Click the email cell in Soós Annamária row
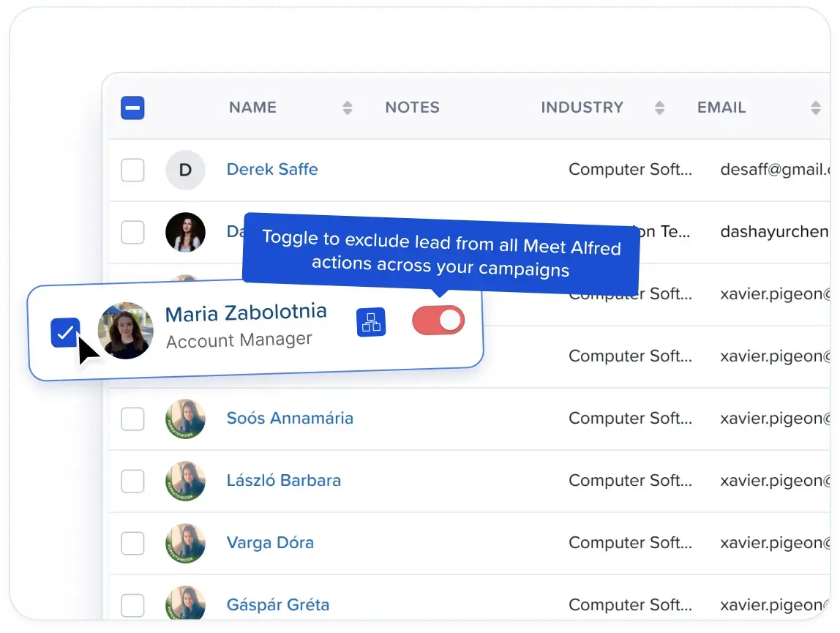The height and width of the screenshot is (633, 840). tap(775, 418)
